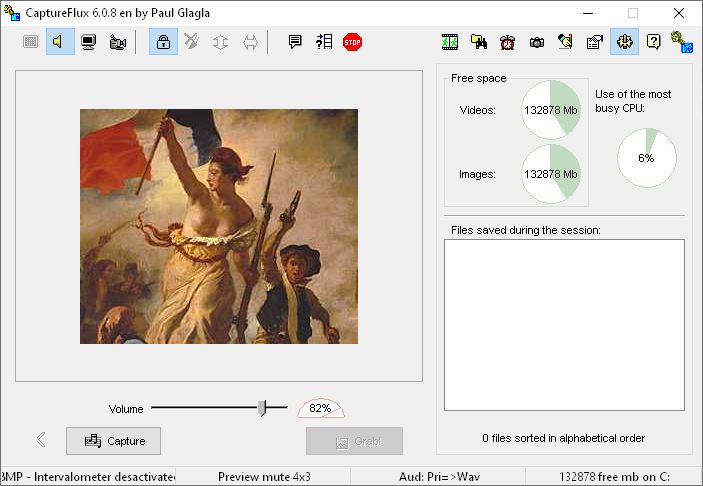Click the grayed satellite dish icon
Viewport: 703px width, 486px height.
[191, 42]
